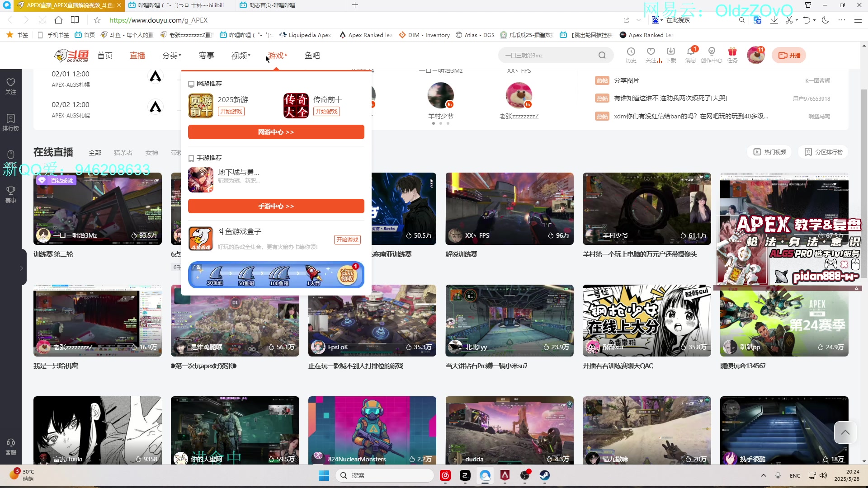Open 热门视频 button
The width and height of the screenshot is (868, 488).
[x=770, y=152]
